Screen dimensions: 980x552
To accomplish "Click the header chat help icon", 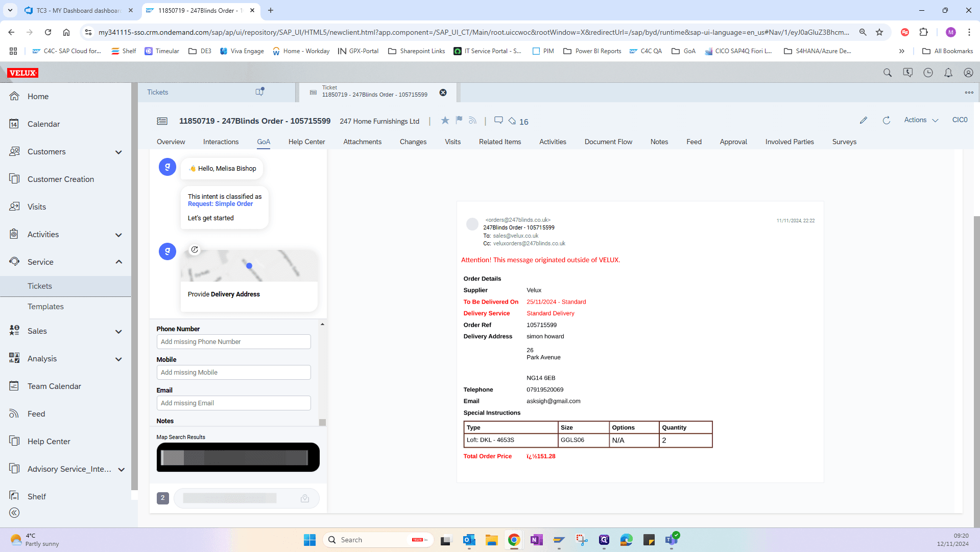I will tap(908, 73).
